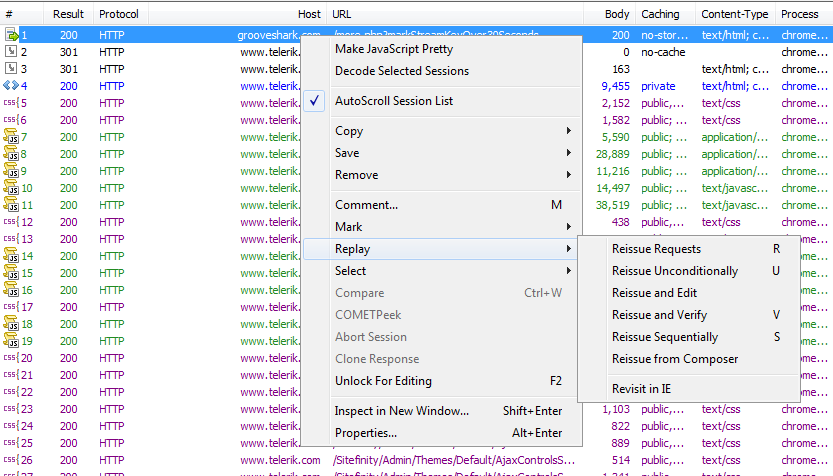Click the 28,889 body size cell
The image size is (833, 476).
click(613, 154)
